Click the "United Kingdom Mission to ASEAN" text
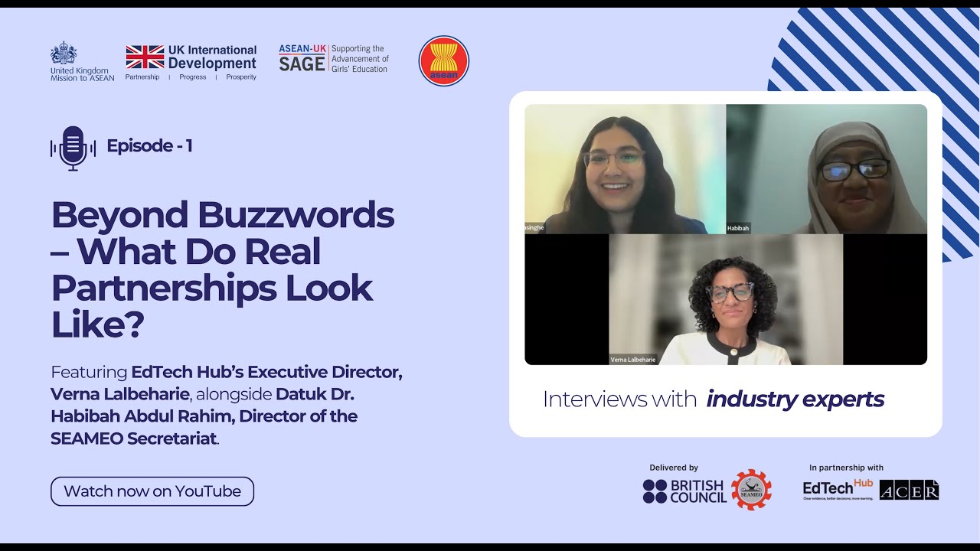This screenshot has width=980, height=551. [83, 74]
